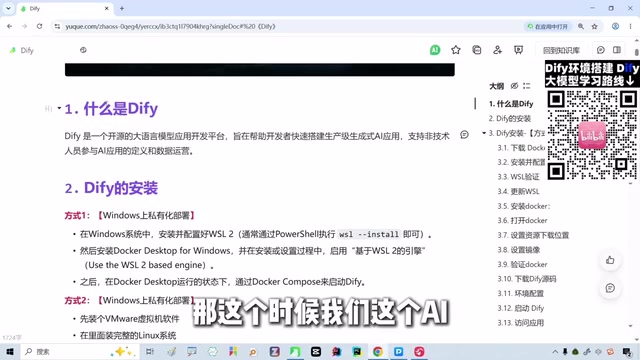This screenshot has height=360, width=640.
Task: Bookmark this page in browser
Action: [594, 26]
